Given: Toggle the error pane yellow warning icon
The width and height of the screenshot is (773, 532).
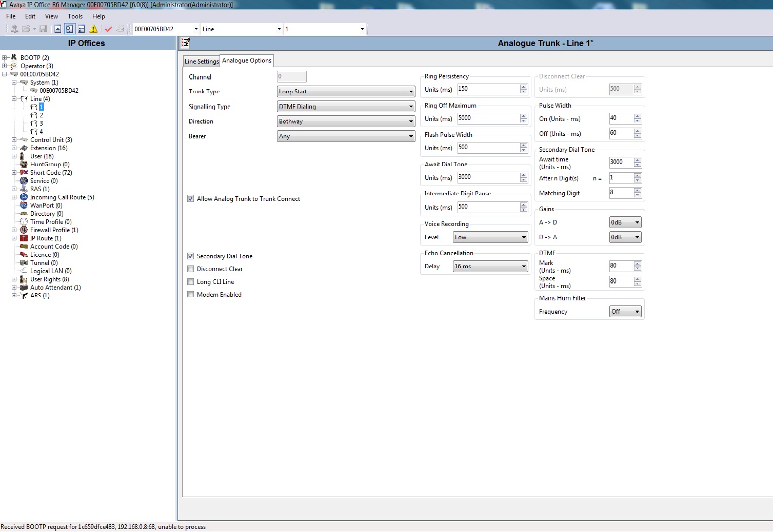Looking at the screenshot, I should pyautogui.click(x=93, y=29).
